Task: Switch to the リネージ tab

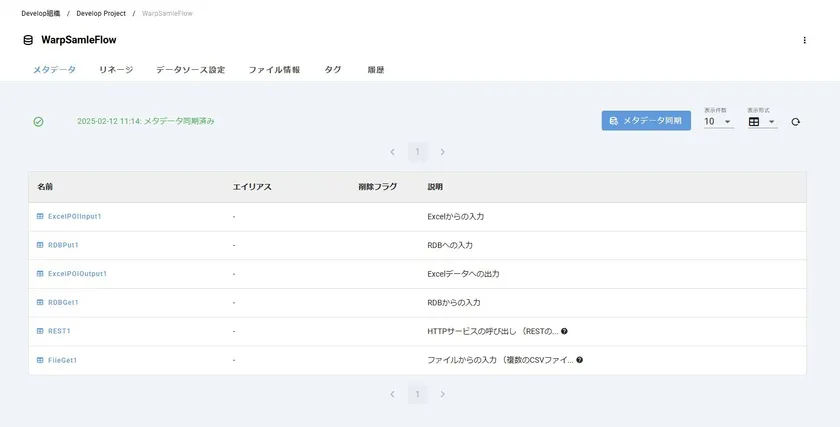Action: [116, 70]
